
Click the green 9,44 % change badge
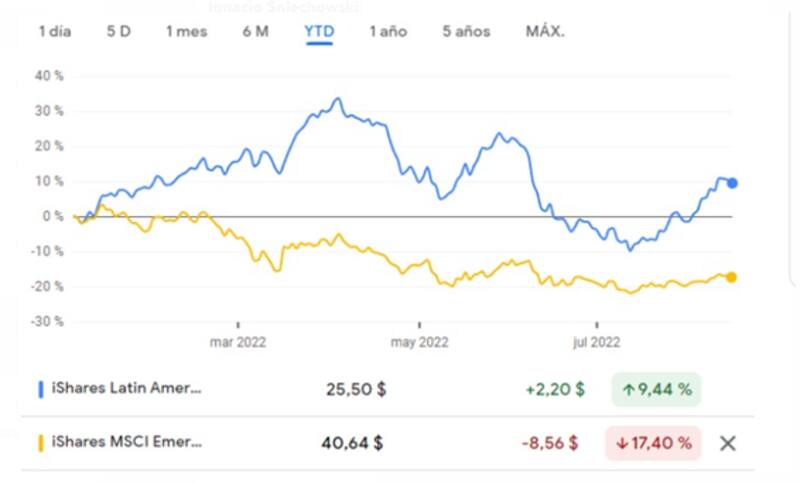point(656,390)
